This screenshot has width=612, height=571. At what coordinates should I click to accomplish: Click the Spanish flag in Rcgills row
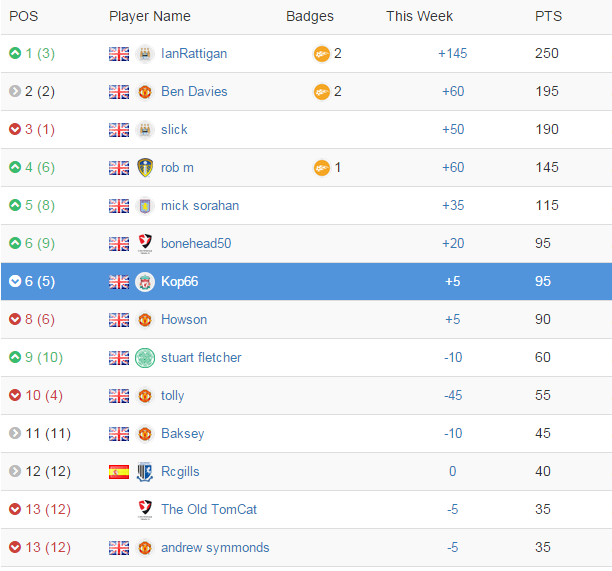click(119, 472)
